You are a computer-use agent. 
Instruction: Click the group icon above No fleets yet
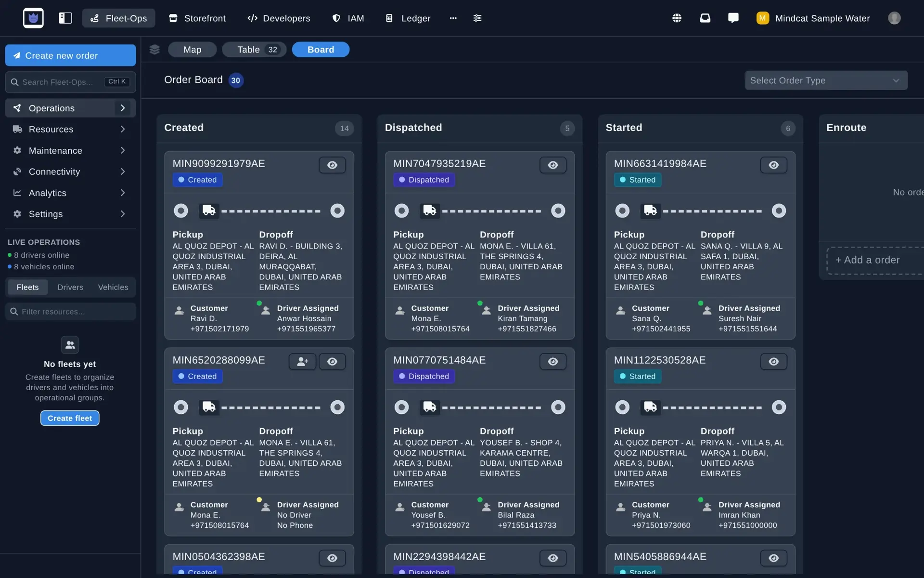coord(70,345)
